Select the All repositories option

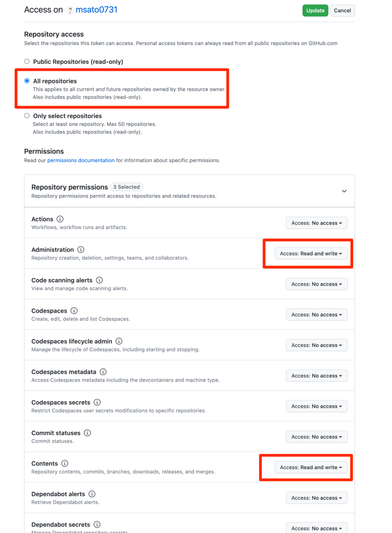pyautogui.click(x=27, y=80)
